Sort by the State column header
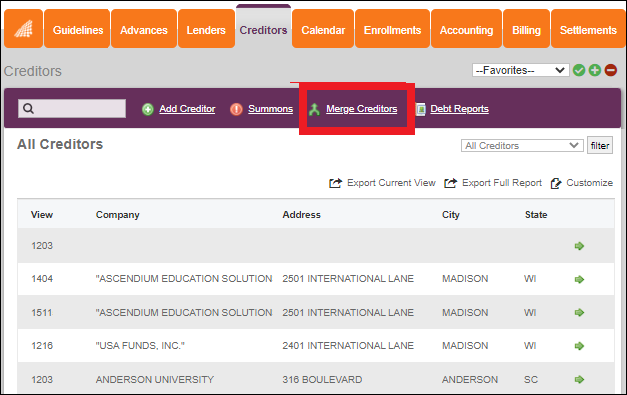The width and height of the screenshot is (627, 395). (x=536, y=215)
